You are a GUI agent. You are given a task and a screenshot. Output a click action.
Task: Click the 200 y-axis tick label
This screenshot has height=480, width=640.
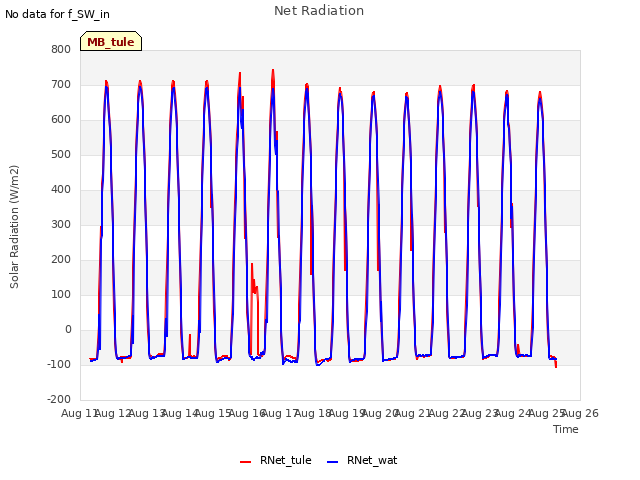[61, 260]
